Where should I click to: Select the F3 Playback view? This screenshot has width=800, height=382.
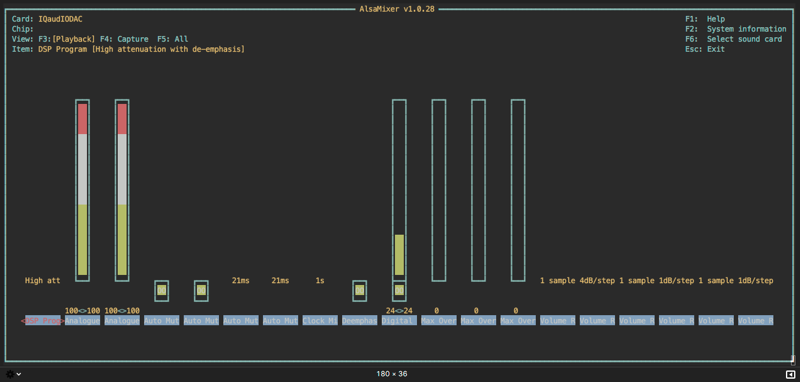pos(65,39)
